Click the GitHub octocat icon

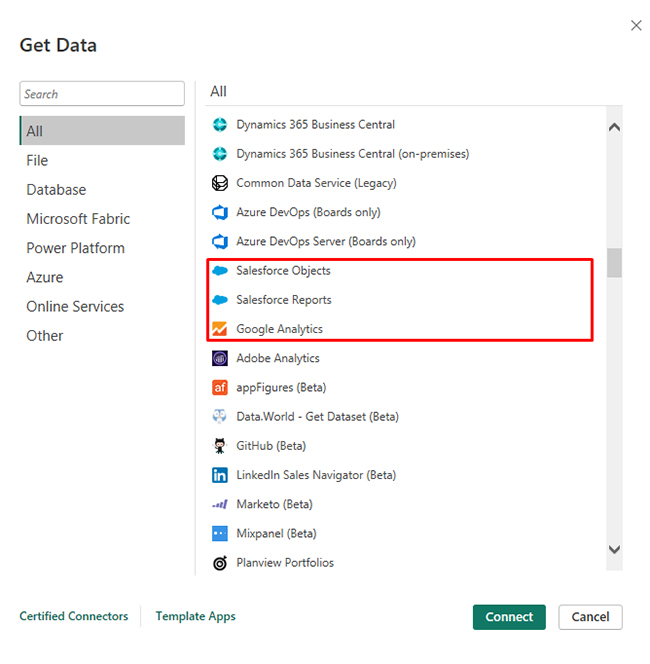[219, 446]
